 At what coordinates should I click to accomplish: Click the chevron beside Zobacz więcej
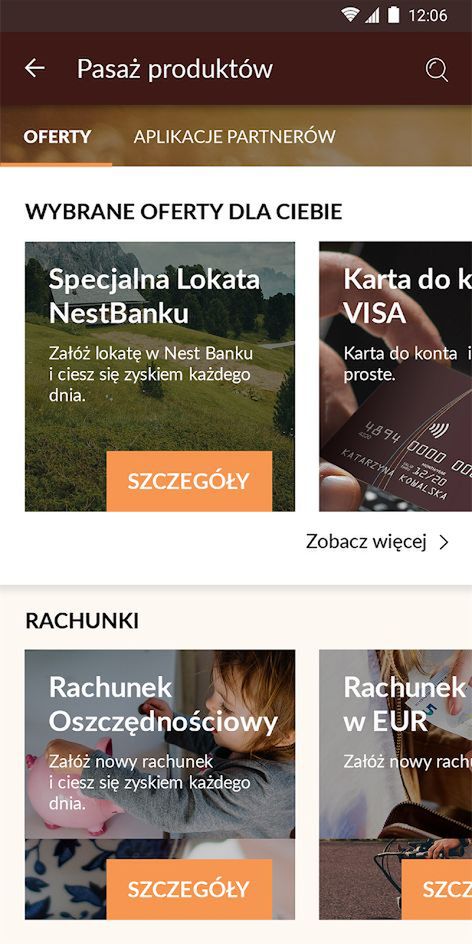click(444, 542)
